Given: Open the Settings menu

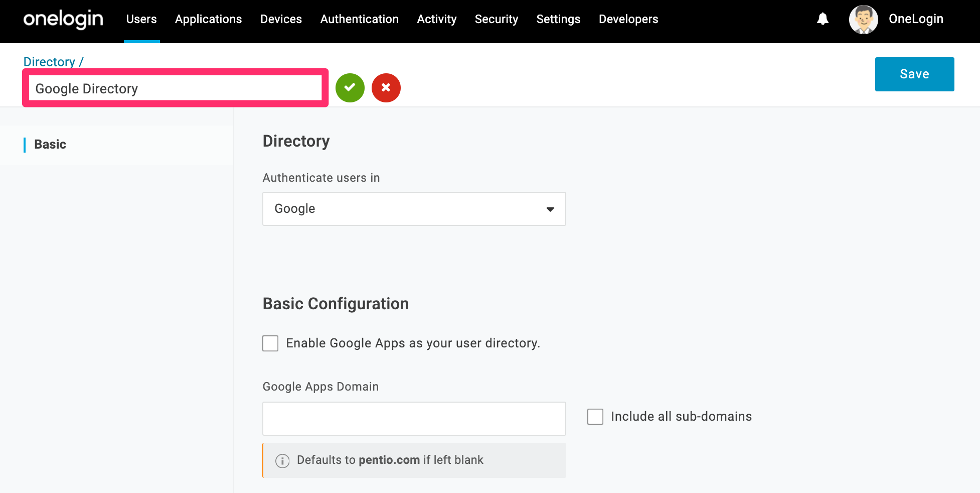Looking at the screenshot, I should 558,19.
